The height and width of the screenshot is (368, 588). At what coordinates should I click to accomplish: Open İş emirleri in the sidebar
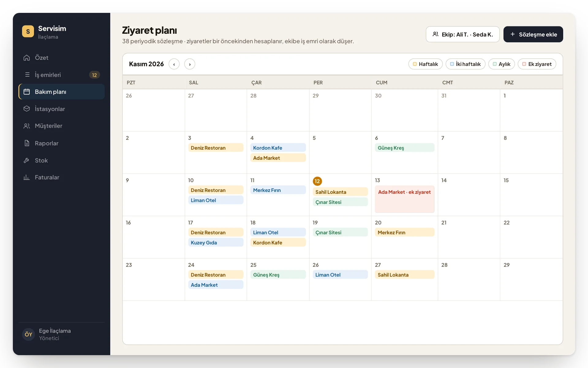click(62, 75)
